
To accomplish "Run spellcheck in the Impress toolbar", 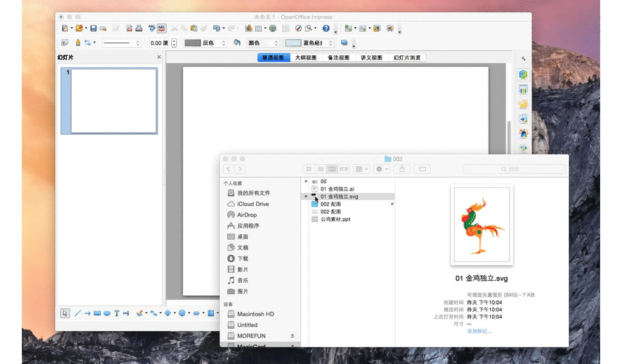I will pos(149,28).
